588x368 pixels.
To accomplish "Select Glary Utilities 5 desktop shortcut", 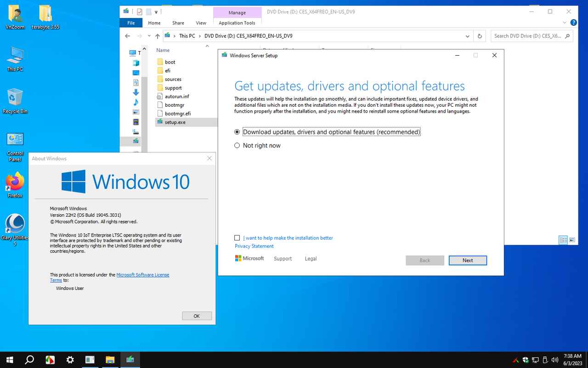I will 15,230.
